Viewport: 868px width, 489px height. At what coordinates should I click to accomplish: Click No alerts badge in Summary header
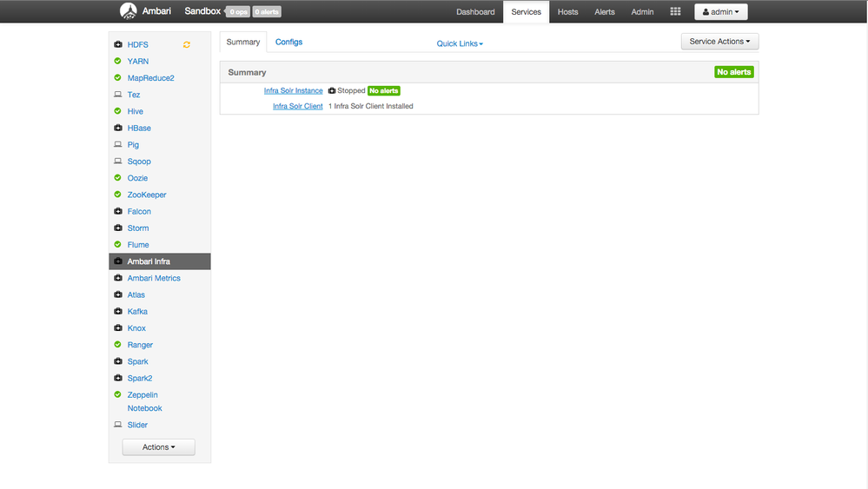pyautogui.click(x=734, y=72)
